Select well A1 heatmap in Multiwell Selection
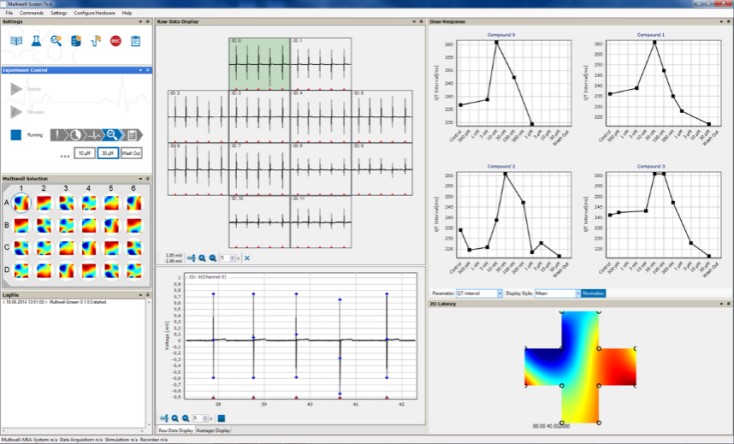The image size is (734, 444). (x=23, y=203)
